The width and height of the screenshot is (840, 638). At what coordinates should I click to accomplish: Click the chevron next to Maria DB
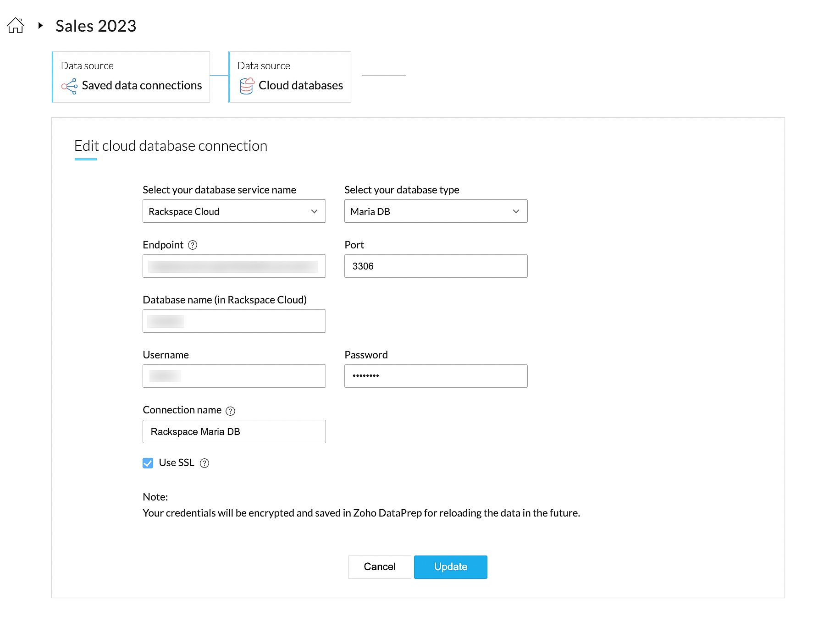pyautogui.click(x=516, y=211)
